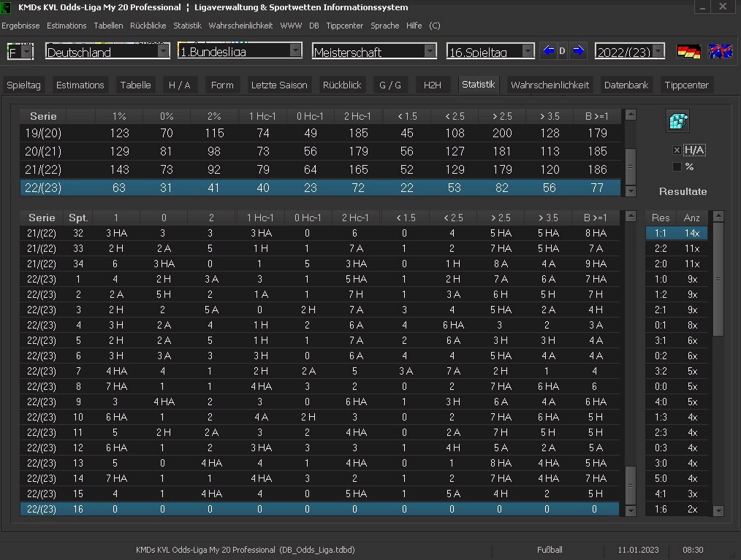Click scroll up arrow of Resultate list
This screenshot has height=560, width=741.
tap(718, 216)
